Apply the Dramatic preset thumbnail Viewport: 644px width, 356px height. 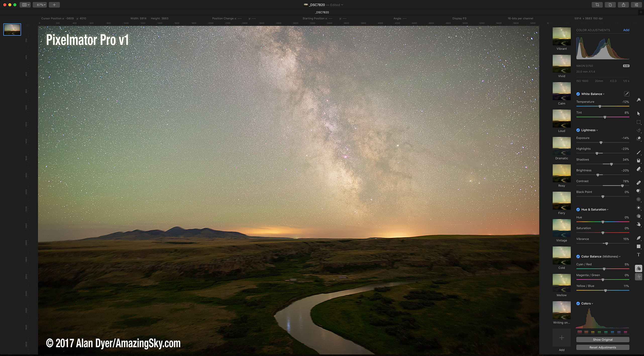tap(561, 146)
